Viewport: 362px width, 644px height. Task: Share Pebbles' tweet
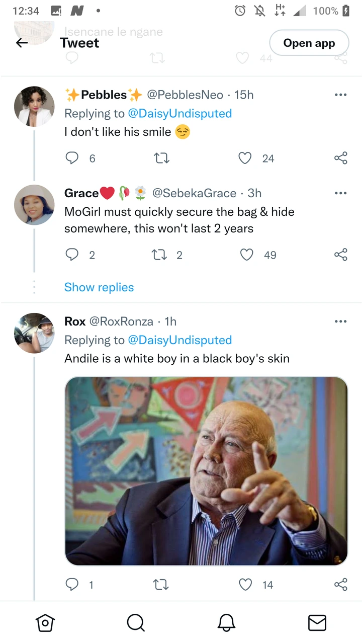tap(341, 158)
